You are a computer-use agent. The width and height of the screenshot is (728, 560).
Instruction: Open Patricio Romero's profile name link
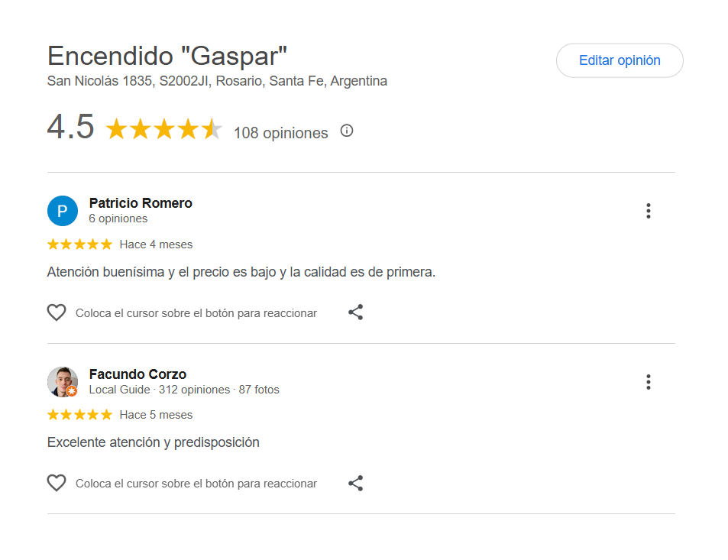pyautogui.click(x=141, y=203)
